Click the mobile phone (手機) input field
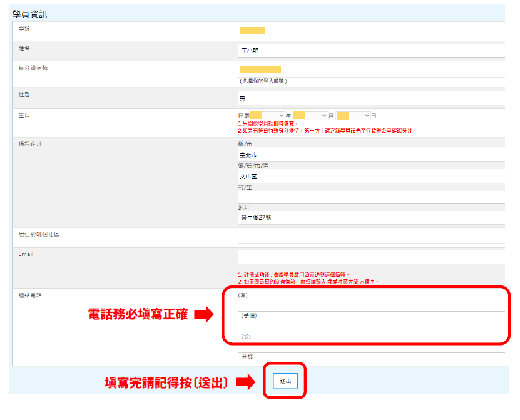The width and height of the screenshot is (520, 420). pos(370,325)
